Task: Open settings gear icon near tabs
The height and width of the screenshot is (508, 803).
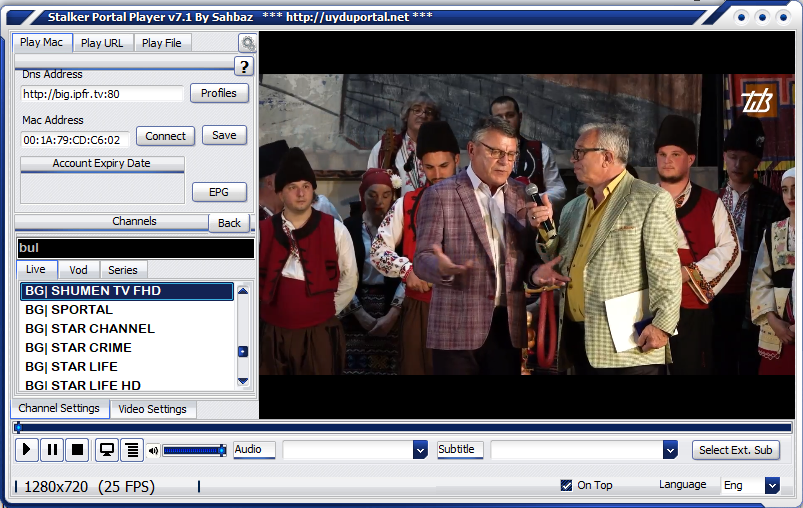Action: 248,44
